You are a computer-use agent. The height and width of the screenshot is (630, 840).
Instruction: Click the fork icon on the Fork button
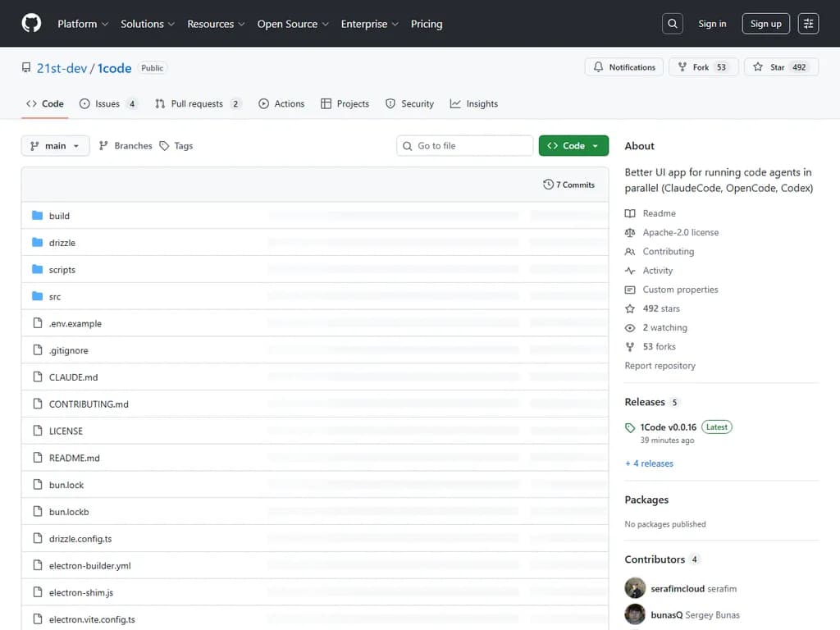pos(683,67)
